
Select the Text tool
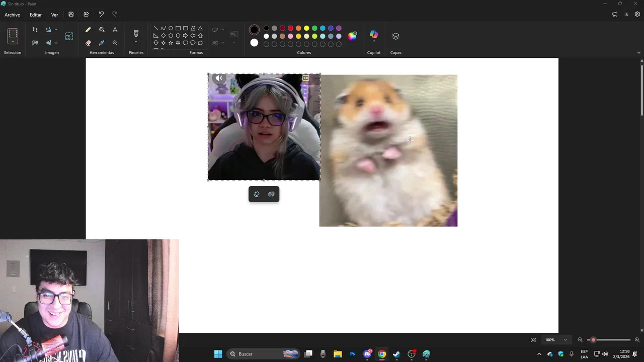pyautogui.click(x=115, y=30)
